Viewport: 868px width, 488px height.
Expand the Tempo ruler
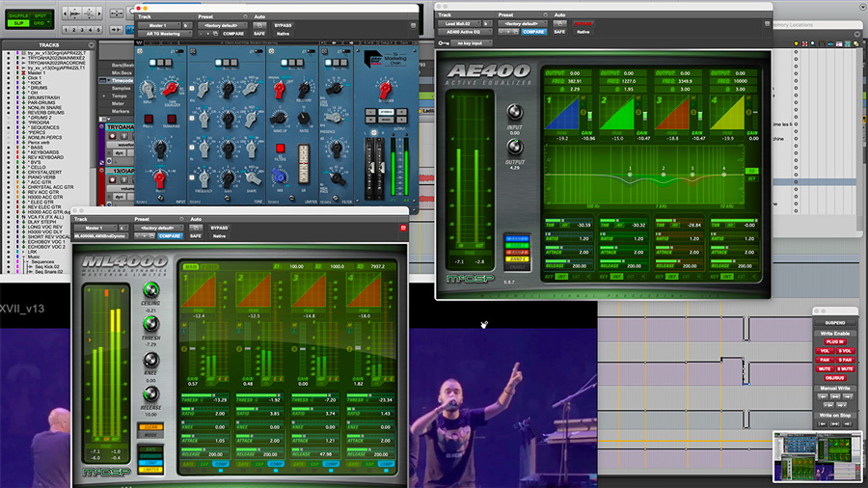pyautogui.click(x=103, y=95)
